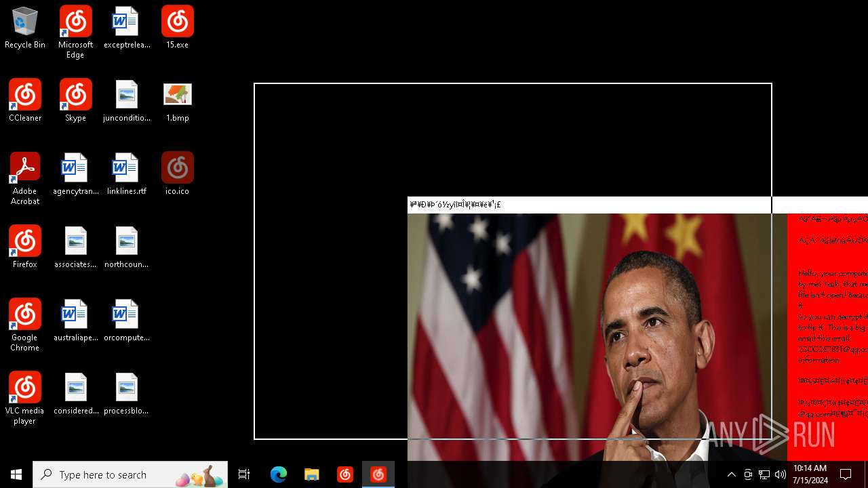Select the Adobe Acrobat desktop shortcut
The width and height of the screenshot is (868, 488).
pyautogui.click(x=25, y=179)
